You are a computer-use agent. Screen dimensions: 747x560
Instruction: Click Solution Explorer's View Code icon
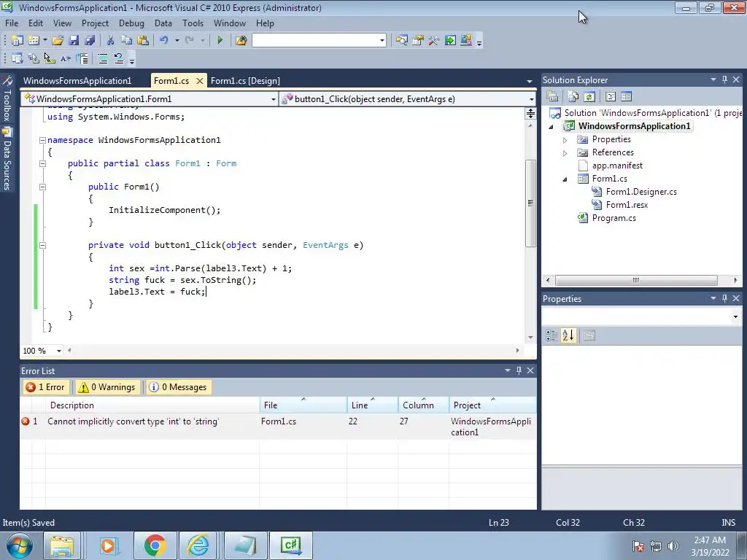[x=611, y=97]
